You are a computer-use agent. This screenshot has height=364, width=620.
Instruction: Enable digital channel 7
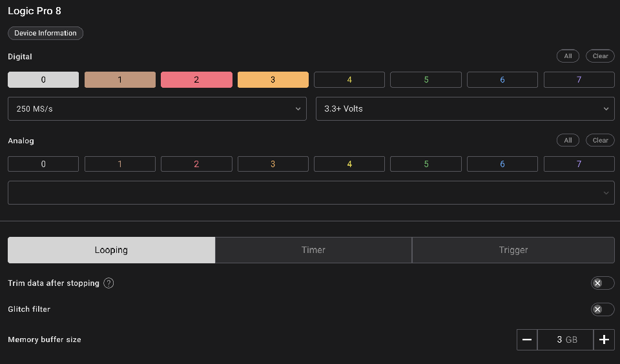[x=579, y=80]
